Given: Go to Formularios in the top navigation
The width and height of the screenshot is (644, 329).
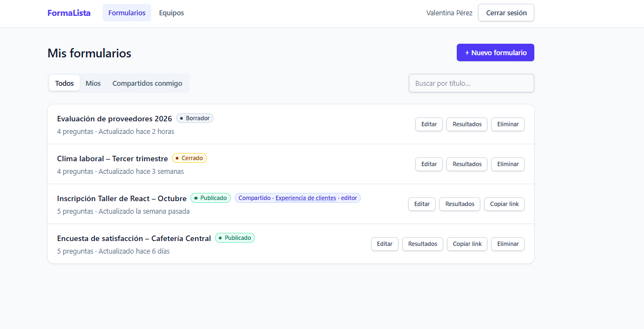Looking at the screenshot, I should [x=127, y=13].
